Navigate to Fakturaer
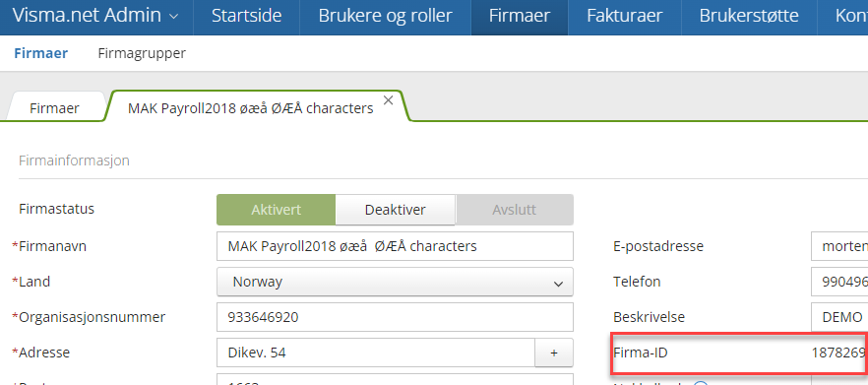 [624, 16]
